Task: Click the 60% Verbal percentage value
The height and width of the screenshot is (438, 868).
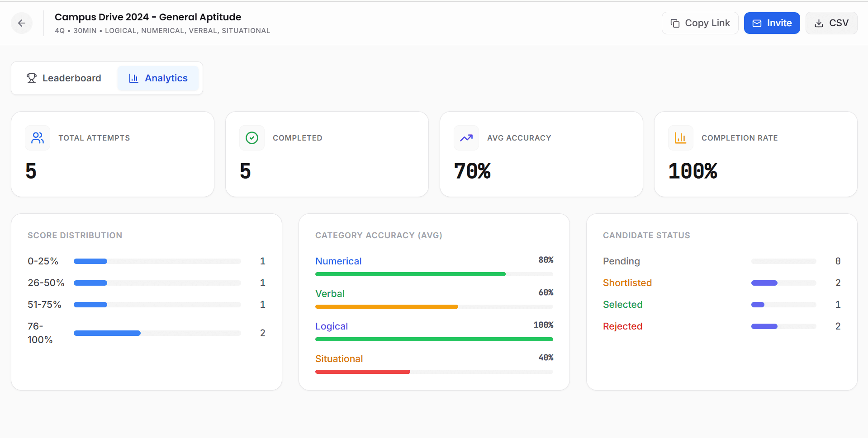Action: click(x=545, y=292)
